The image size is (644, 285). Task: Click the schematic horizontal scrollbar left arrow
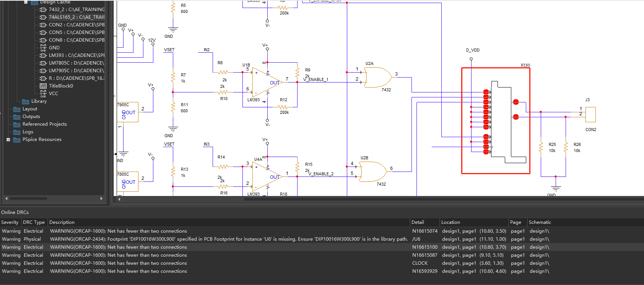pyautogui.click(x=119, y=199)
